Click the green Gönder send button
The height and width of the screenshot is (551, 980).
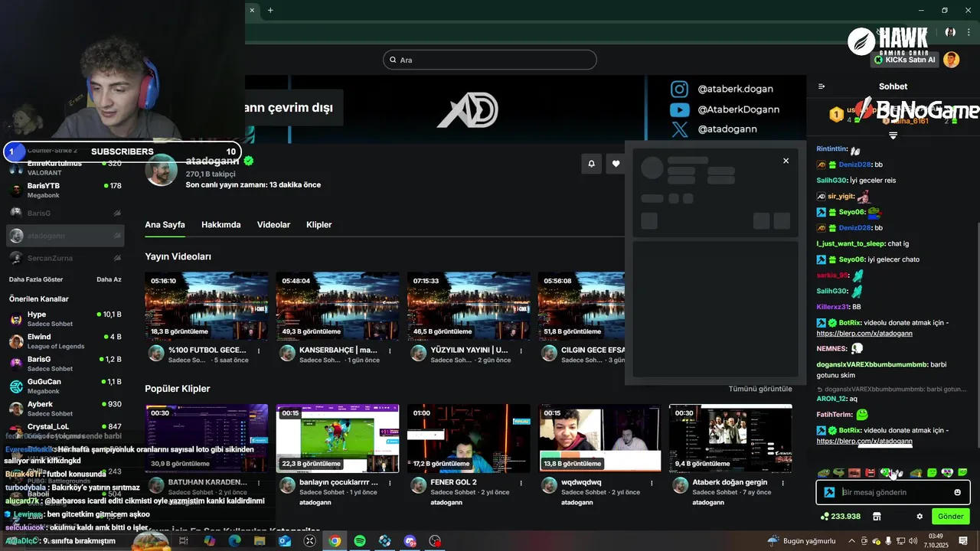click(951, 517)
